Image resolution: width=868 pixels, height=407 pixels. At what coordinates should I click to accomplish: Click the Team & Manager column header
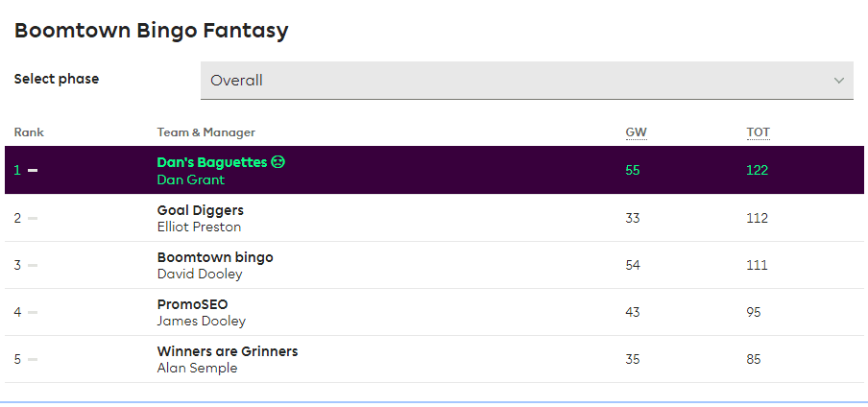[x=205, y=132]
